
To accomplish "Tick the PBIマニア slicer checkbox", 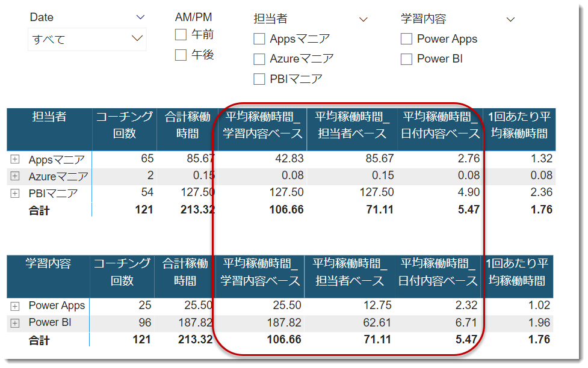I will click(259, 79).
